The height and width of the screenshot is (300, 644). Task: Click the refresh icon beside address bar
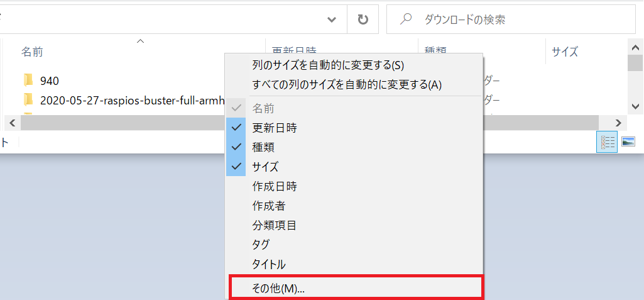click(x=363, y=19)
